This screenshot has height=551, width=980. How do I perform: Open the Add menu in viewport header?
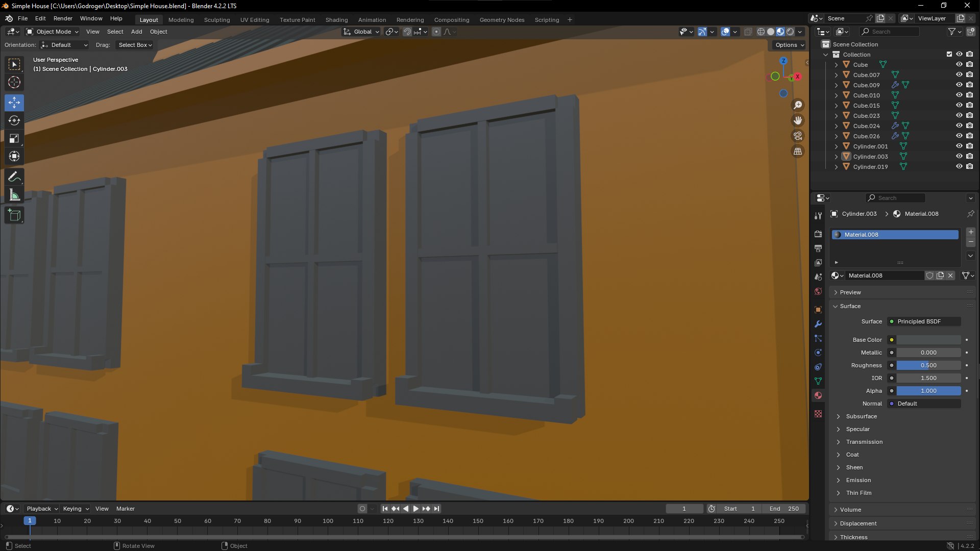coord(136,32)
